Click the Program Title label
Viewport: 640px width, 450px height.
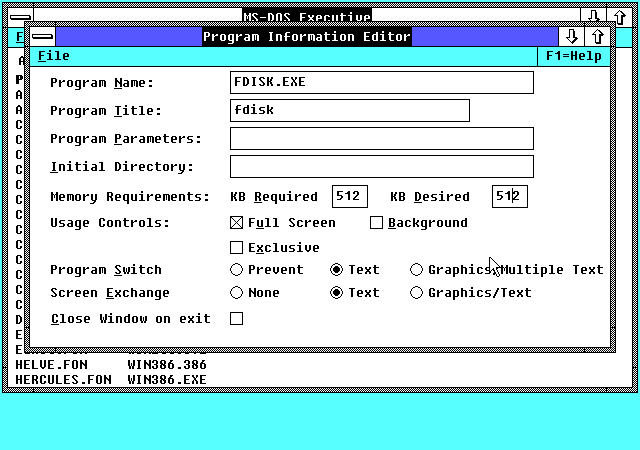pyautogui.click(x=106, y=111)
